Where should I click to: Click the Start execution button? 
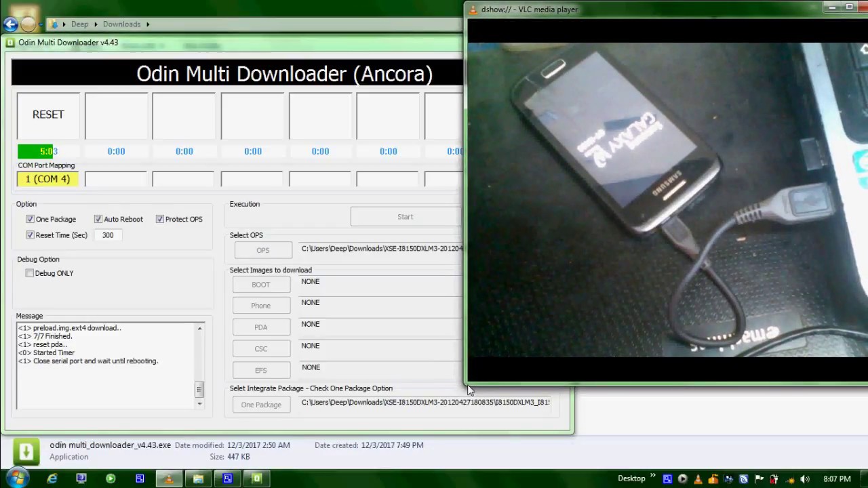point(406,217)
